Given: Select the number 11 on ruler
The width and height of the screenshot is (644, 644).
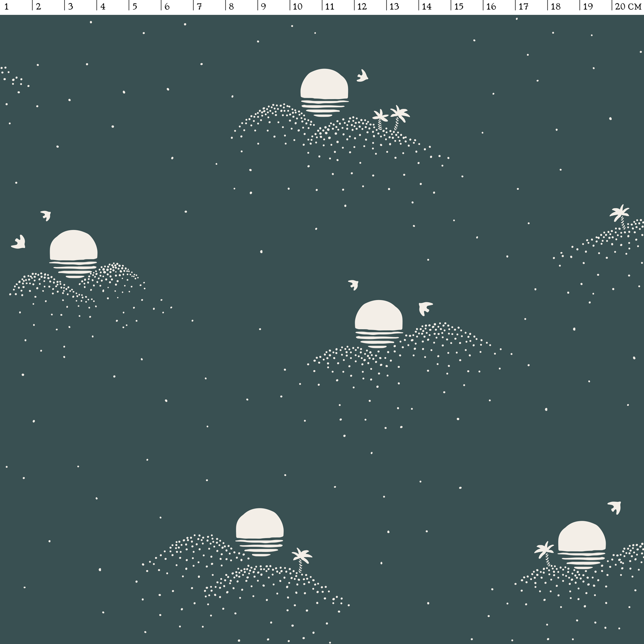Looking at the screenshot, I should click(330, 7).
